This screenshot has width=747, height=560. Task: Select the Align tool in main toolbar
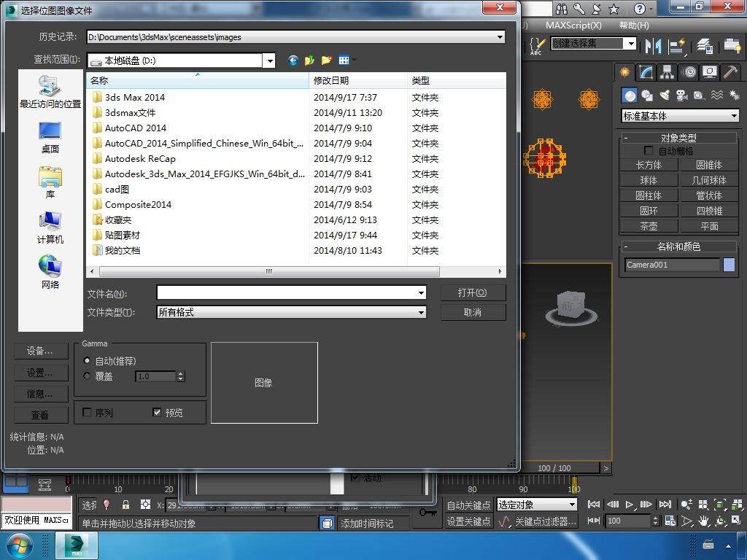click(676, 46)
